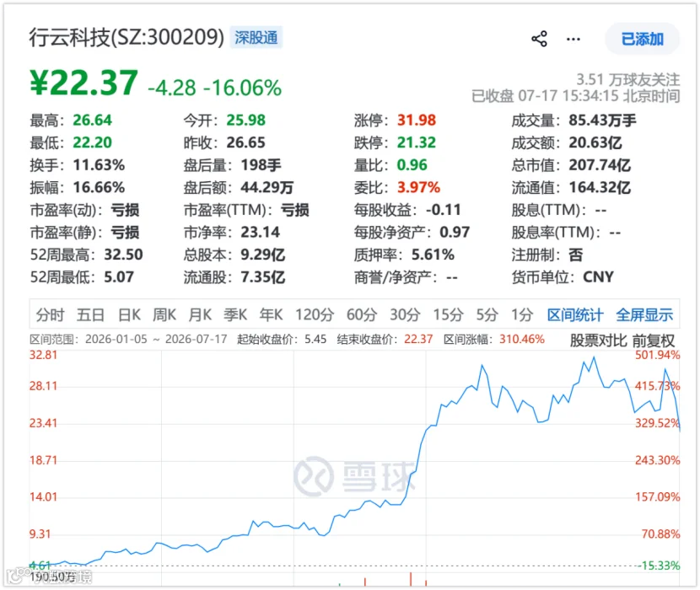Open the three-dot more options menu
The height and width of the screenshot is (590, 700).
573,40
